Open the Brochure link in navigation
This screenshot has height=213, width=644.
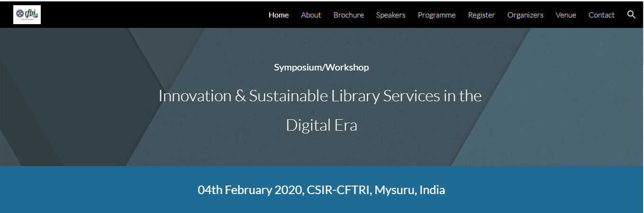[x=348, y=15]
